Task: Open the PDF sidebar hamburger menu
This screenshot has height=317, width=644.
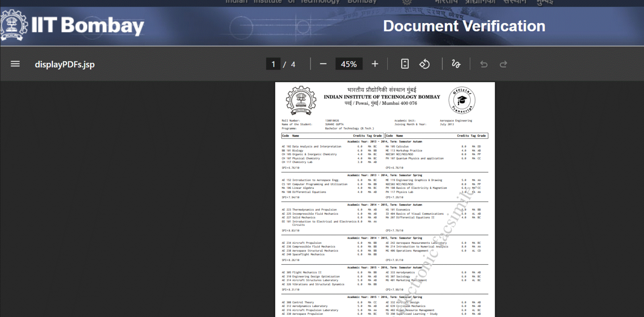Action: 15,64
